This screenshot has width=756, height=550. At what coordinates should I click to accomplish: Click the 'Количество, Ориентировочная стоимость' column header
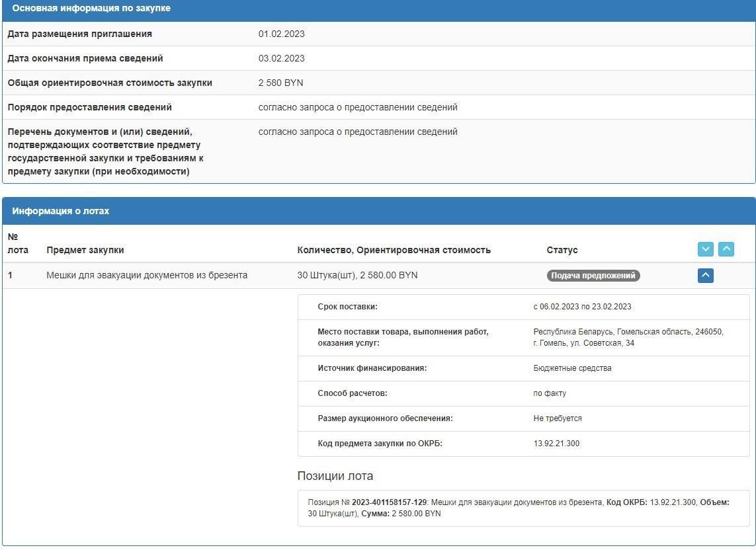394,250
